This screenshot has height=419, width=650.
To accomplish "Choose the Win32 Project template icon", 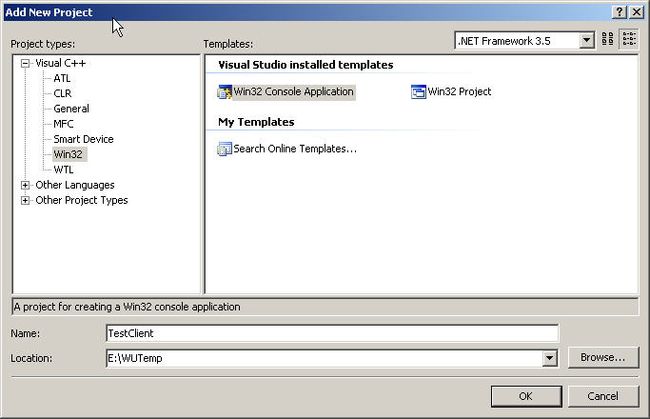I will coord(418,92).
